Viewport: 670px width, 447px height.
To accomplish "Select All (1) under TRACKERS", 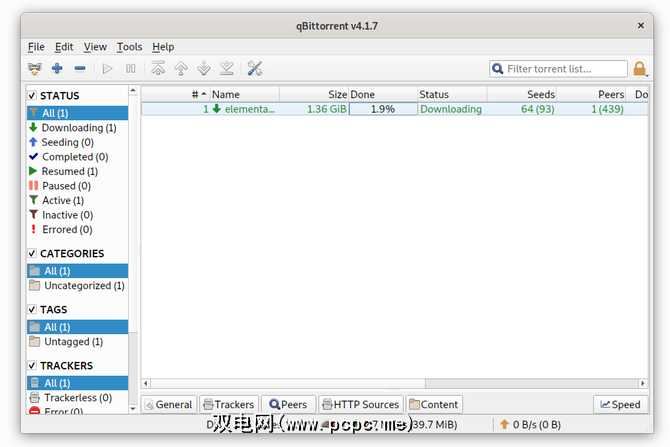I will pyautogui.click(x=78, y=383).
